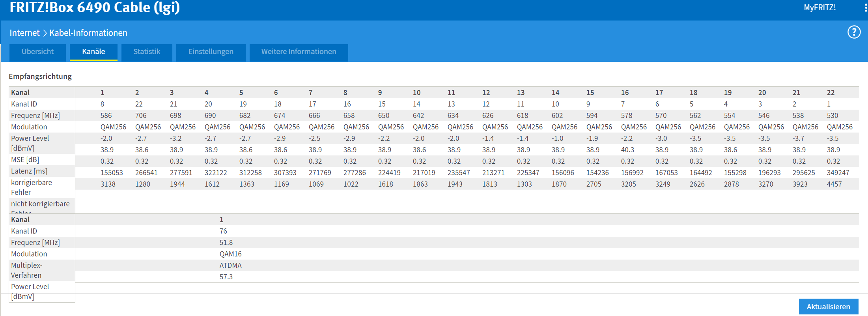Click the ATDMA multiplex value
868x316 pixels.
coord(230,266)
